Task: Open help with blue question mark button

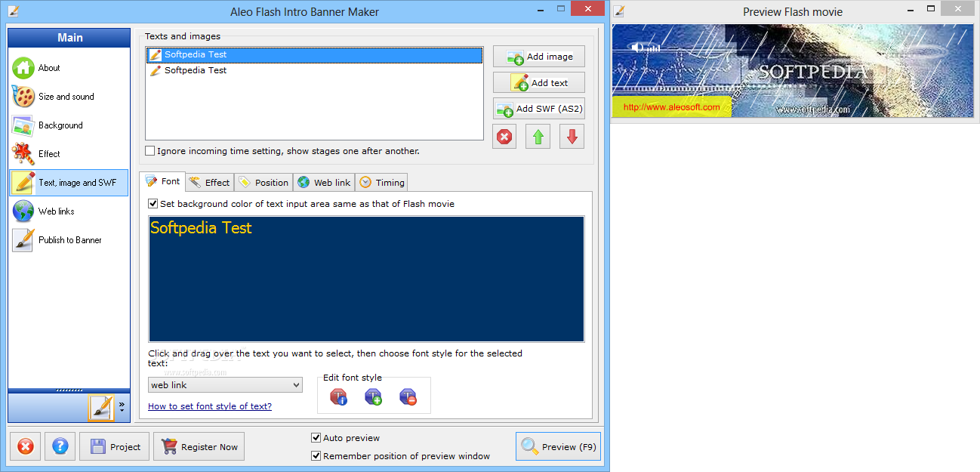Action: coord(60,446)
